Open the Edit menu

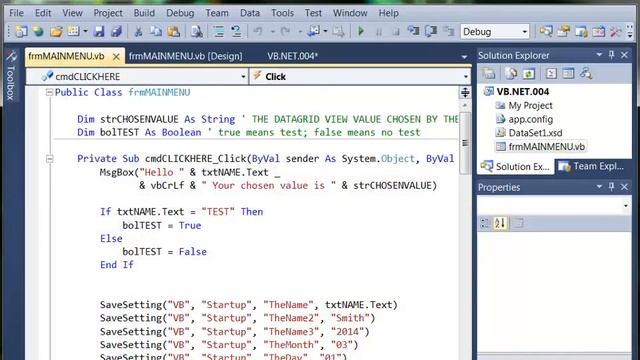click(43, 13)
